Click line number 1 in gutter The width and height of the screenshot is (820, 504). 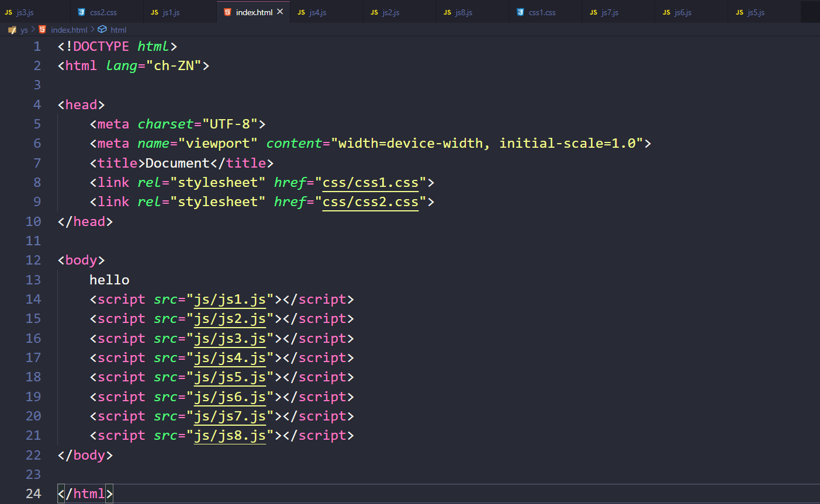pos(37,46)
